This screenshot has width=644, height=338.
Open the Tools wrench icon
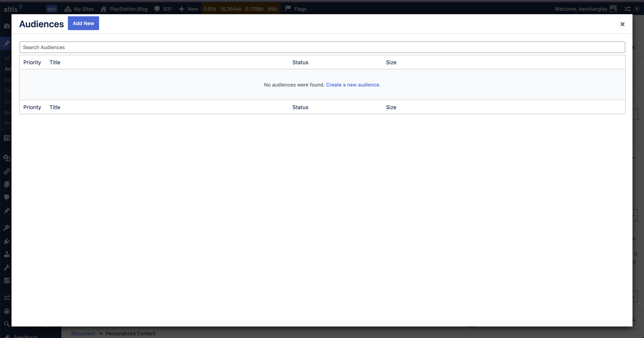(x=7, y=267)
